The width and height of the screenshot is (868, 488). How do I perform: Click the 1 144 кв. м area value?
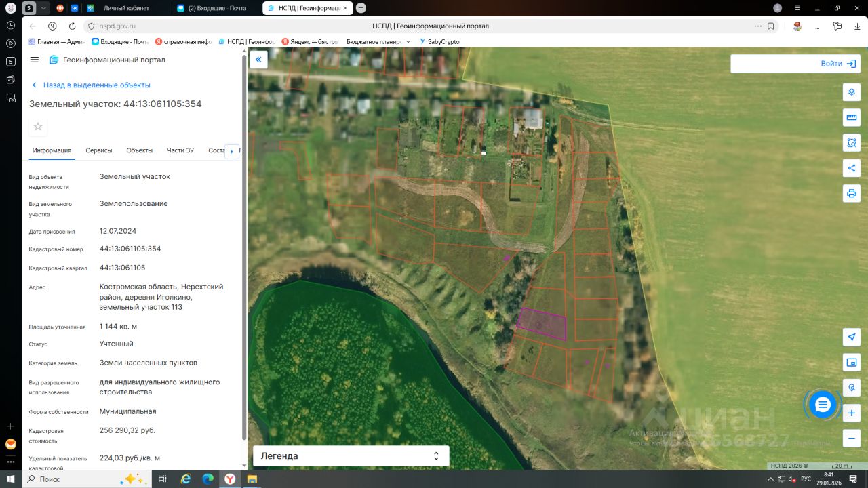click(119, 327)
